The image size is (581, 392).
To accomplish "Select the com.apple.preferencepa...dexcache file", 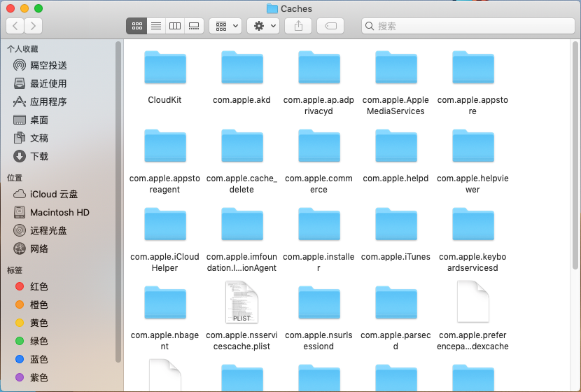I will point(473,302).
